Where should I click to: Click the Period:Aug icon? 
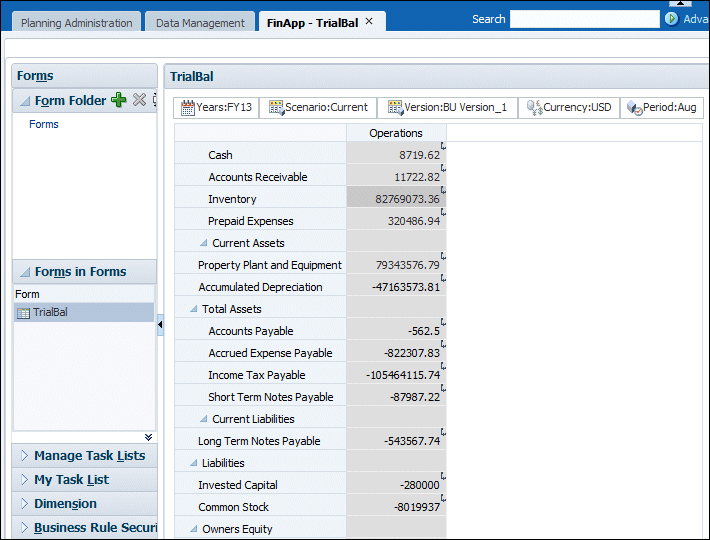coord(634,108)
